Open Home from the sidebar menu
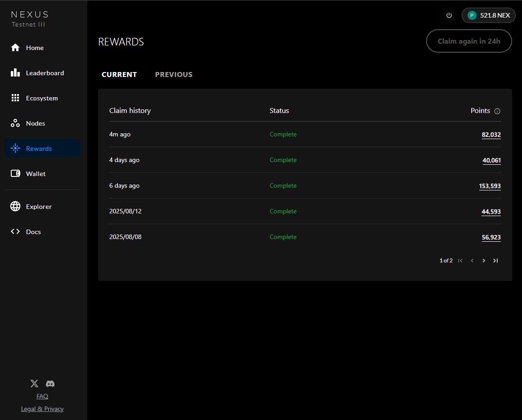The height and width of the screenshot is (420, 522). click(42, 48)
